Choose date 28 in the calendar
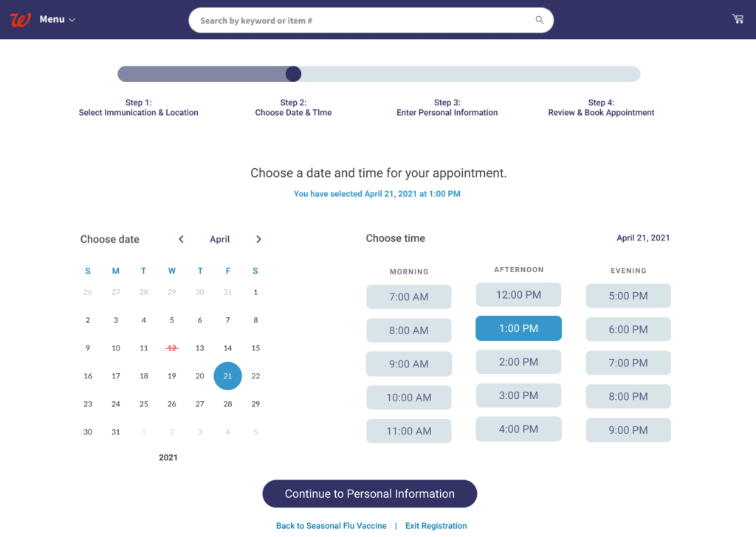This screenshot has width=756, height=537. pos(227,404)
